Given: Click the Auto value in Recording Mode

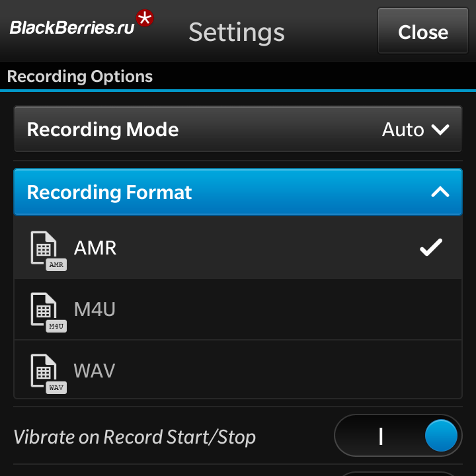Looking at the screenshot, I should 403,130.
